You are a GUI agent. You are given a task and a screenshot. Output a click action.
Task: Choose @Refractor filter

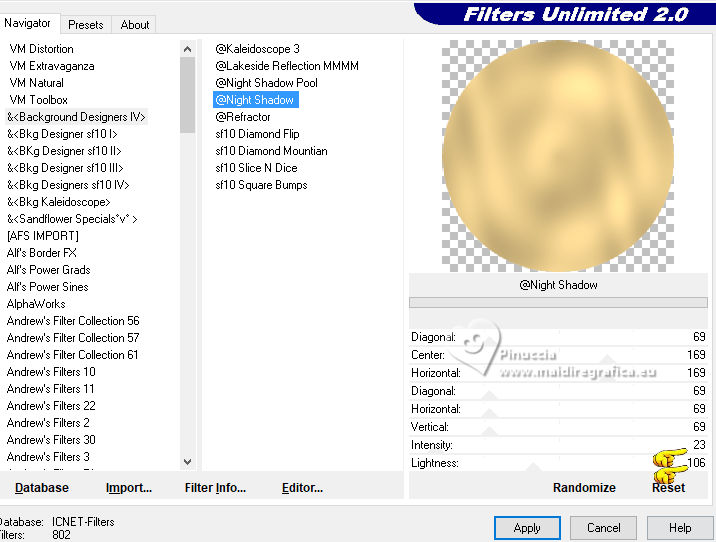243,117
